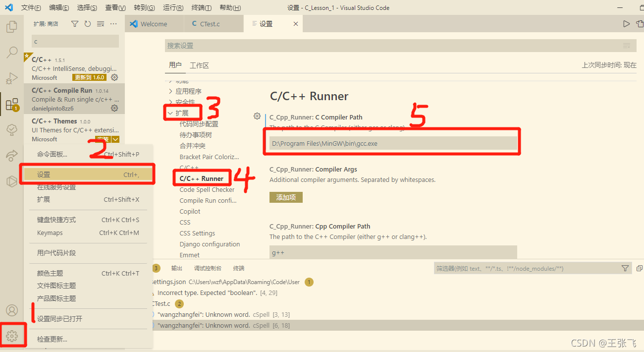
Task: Open the 文件 menu
Action: (31, 7)
